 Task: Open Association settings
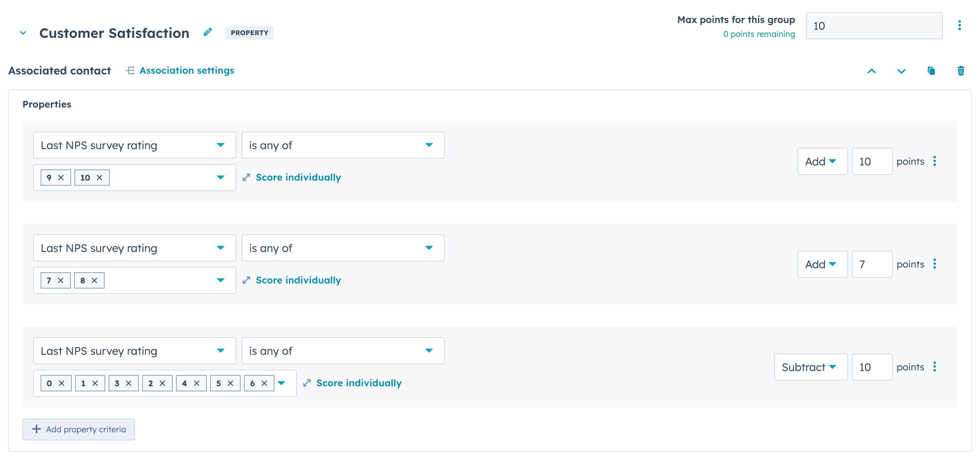point(180,70)
